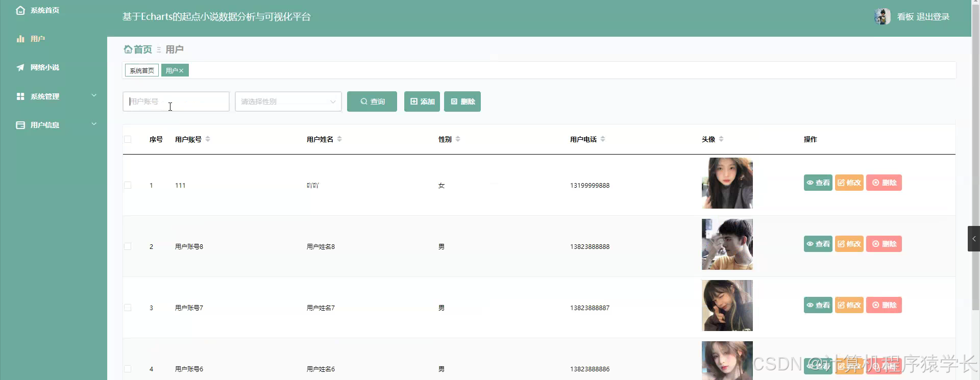
Task: Open the 请选择性别 dropdown
Action: click(288, 102)
